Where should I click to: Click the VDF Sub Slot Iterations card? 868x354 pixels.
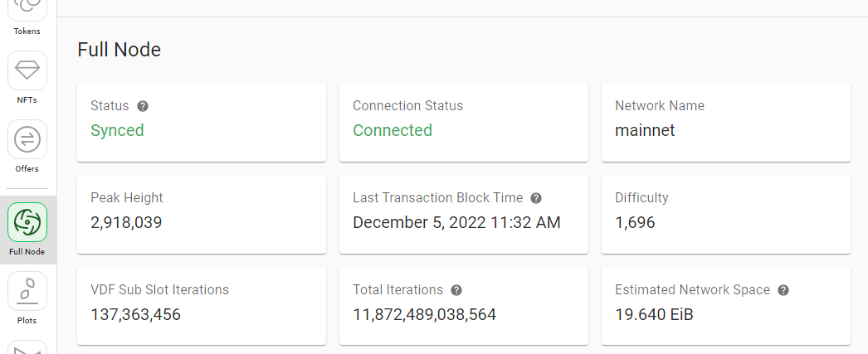[202, 307]
